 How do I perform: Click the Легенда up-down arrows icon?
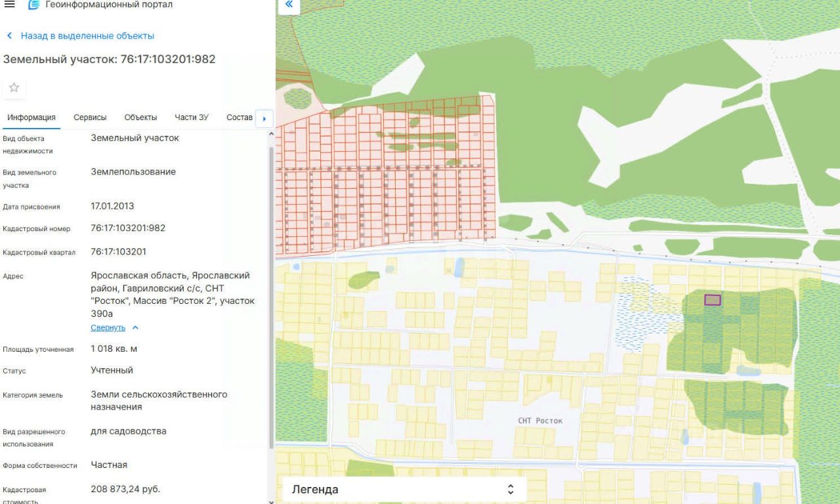(511, 490)
